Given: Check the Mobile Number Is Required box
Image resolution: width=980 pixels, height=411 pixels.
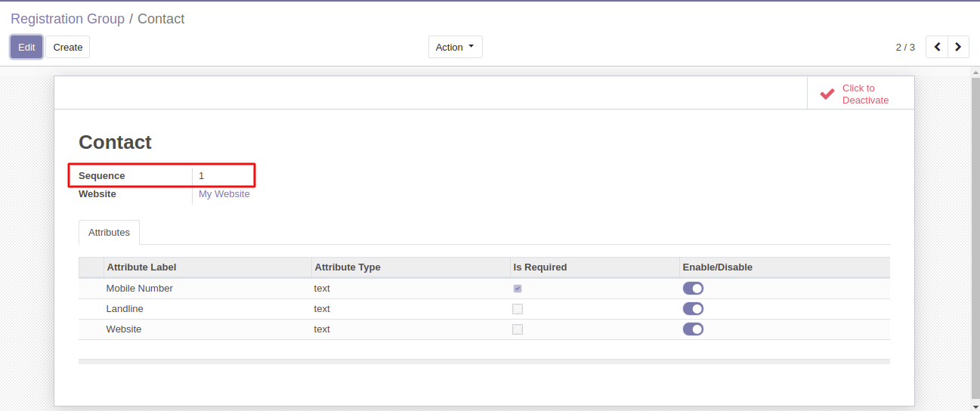Looking at the screenshot, I should click(x=518, y=289).
